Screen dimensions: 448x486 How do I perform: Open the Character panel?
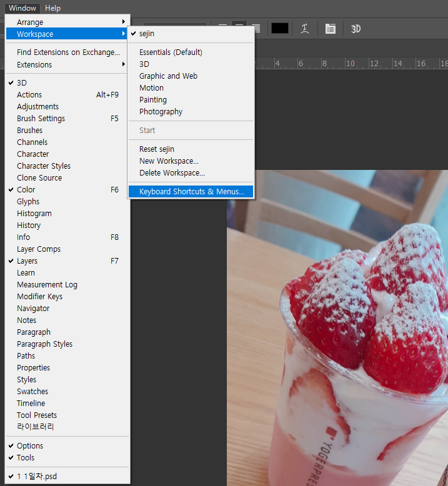pos(66,154)
